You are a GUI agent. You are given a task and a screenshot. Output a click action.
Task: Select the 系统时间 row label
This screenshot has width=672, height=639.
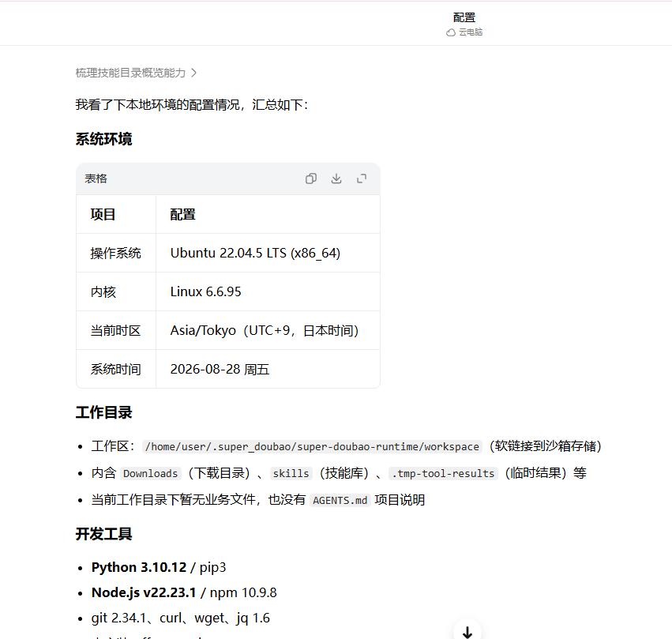(116, 369)
